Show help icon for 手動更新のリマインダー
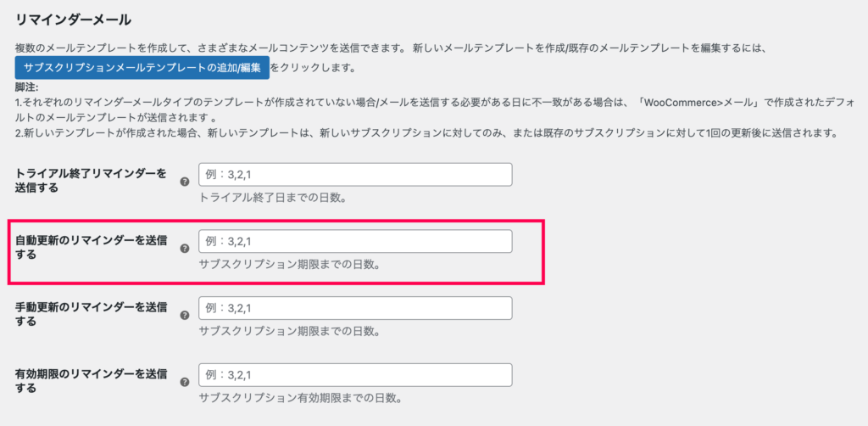This screenshot has width=868, height=426. point(185,315)
